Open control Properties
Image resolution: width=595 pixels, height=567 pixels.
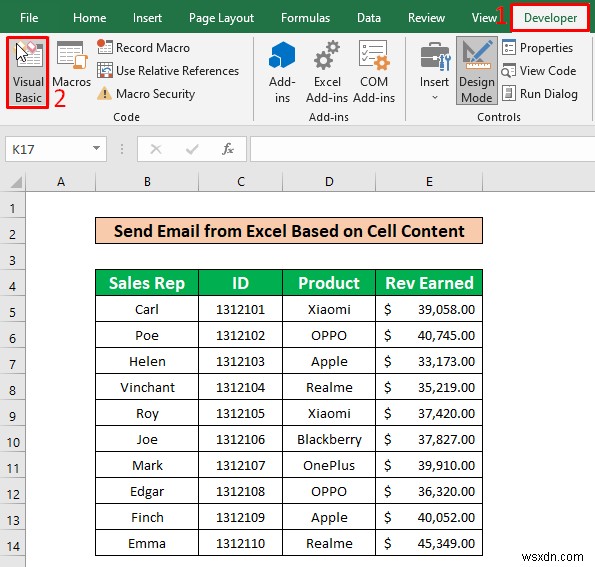[537, 48]
